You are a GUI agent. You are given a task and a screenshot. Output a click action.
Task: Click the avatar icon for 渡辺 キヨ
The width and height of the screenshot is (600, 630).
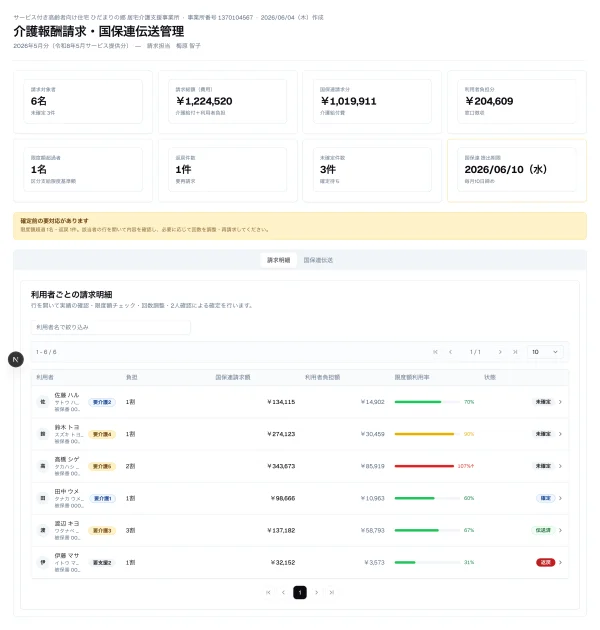coord(43,530)
